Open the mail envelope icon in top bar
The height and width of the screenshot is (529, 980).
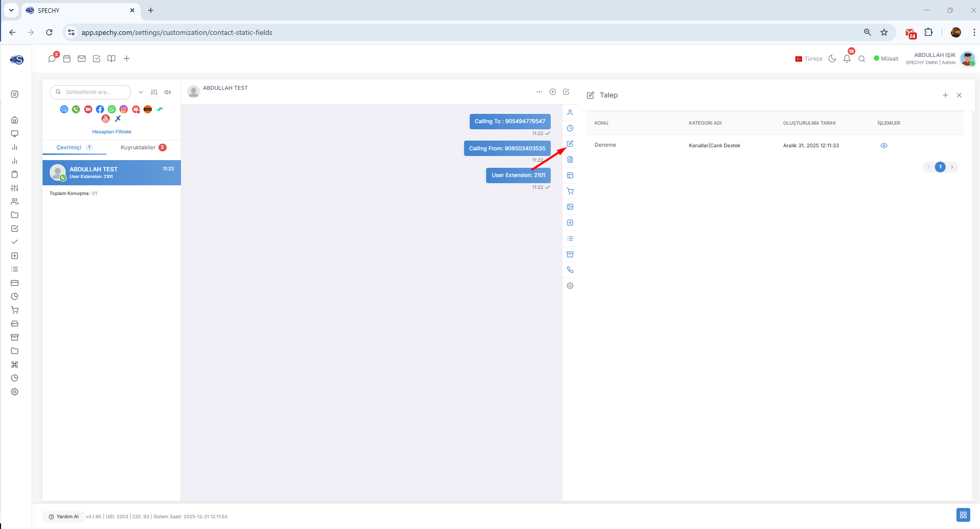coord(82,58)
